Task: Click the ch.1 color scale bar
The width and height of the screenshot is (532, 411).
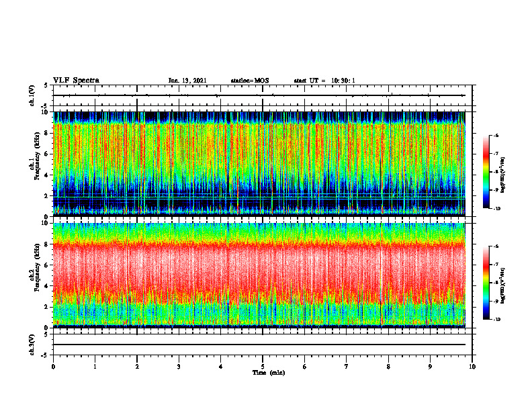Action: tap(486, 172)
